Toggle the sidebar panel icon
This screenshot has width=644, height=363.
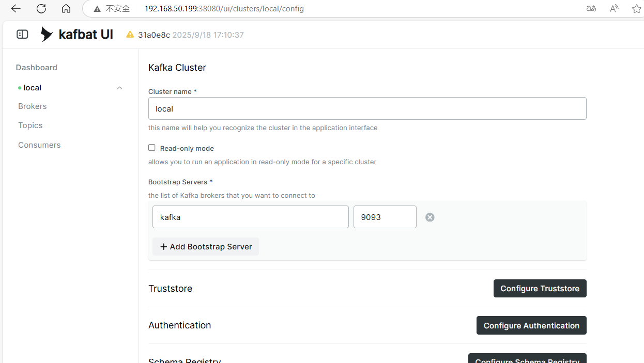click(22, 35)
